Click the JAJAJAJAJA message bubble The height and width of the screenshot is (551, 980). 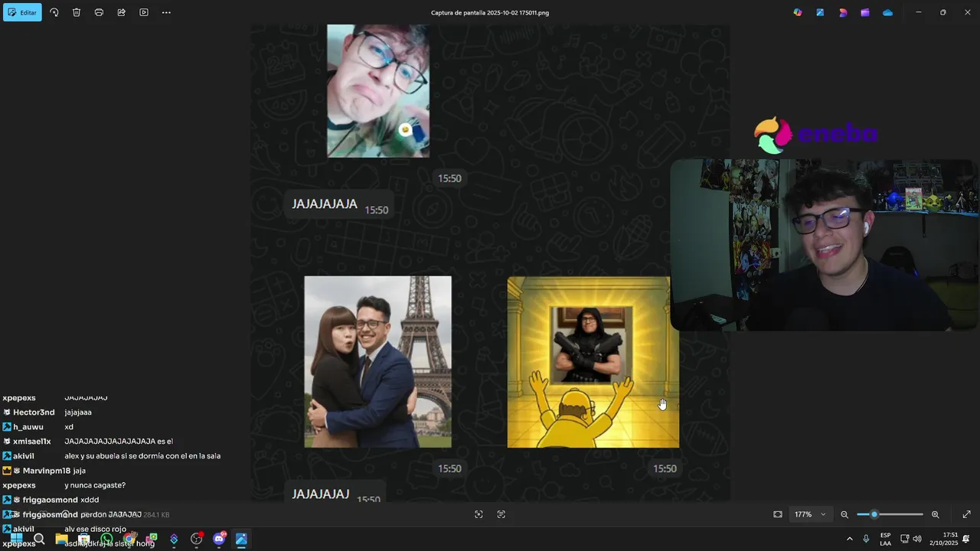[340, 204]
